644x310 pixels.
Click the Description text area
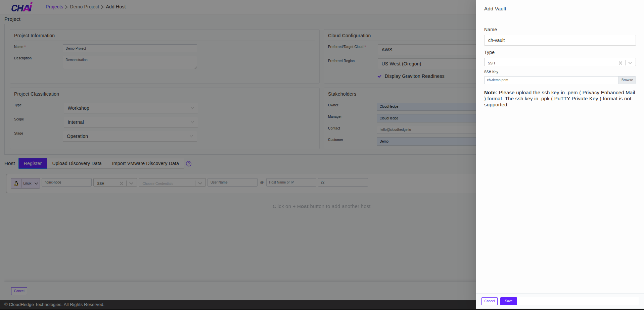coord(130,62)
